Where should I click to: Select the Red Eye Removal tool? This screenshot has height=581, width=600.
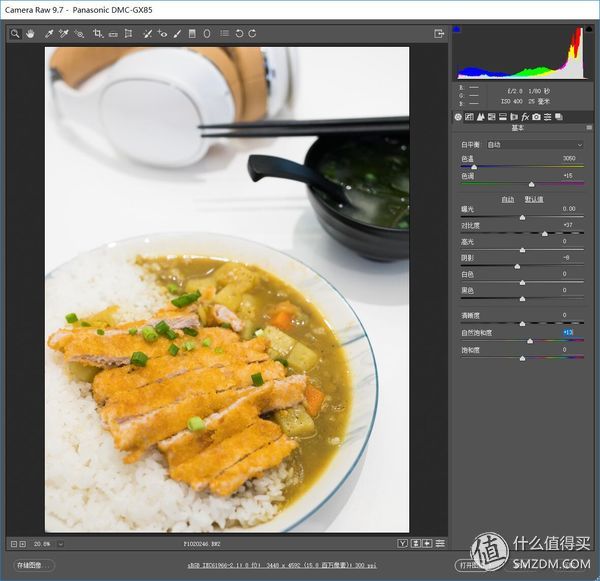coord(162,34)
